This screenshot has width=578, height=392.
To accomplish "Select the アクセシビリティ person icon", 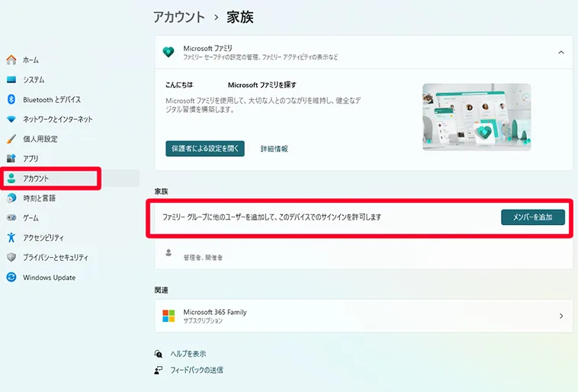I will (11, 238).
